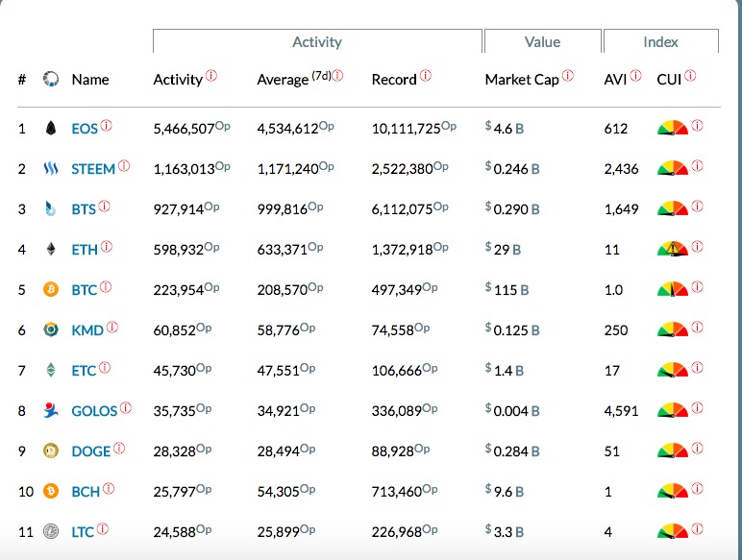Open info icon beside Activity column header
The width and height of the screenshot is (742, 560).
211,76
